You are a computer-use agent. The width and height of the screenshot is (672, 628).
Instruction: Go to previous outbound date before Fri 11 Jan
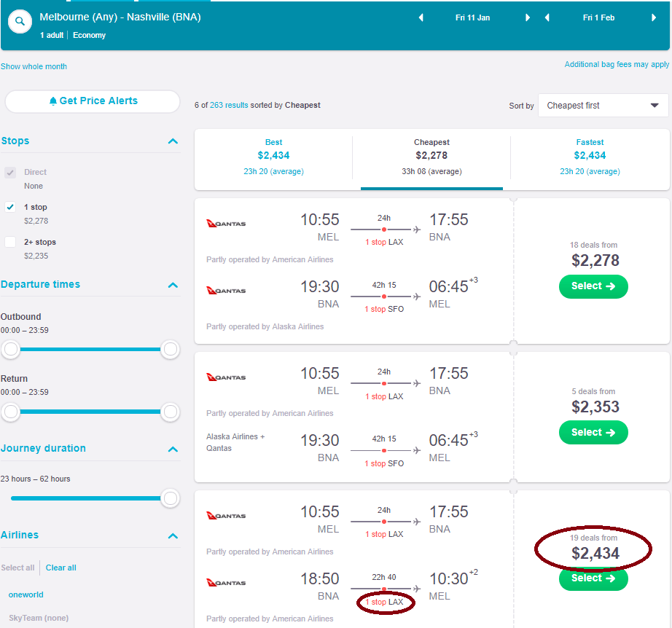point(421,17)
